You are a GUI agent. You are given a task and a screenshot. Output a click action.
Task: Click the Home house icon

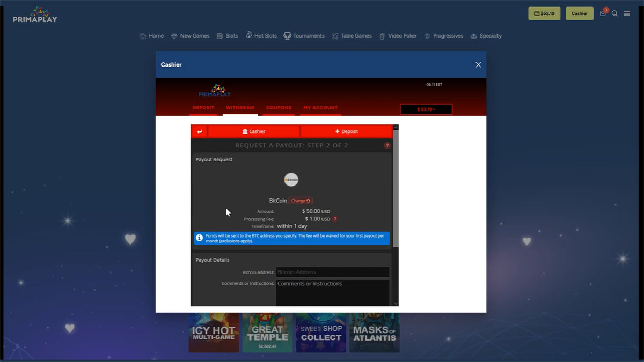pyautogui.click(x=143, y=36)
